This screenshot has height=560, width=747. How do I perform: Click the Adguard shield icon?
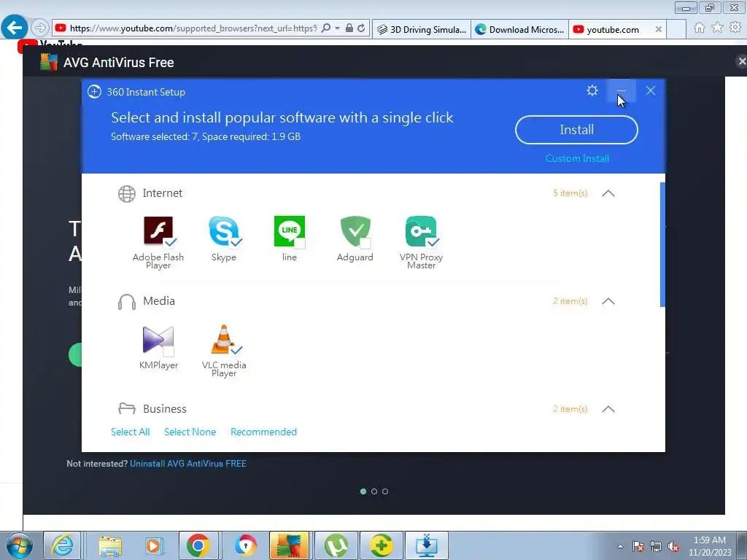tap(355, 231)
